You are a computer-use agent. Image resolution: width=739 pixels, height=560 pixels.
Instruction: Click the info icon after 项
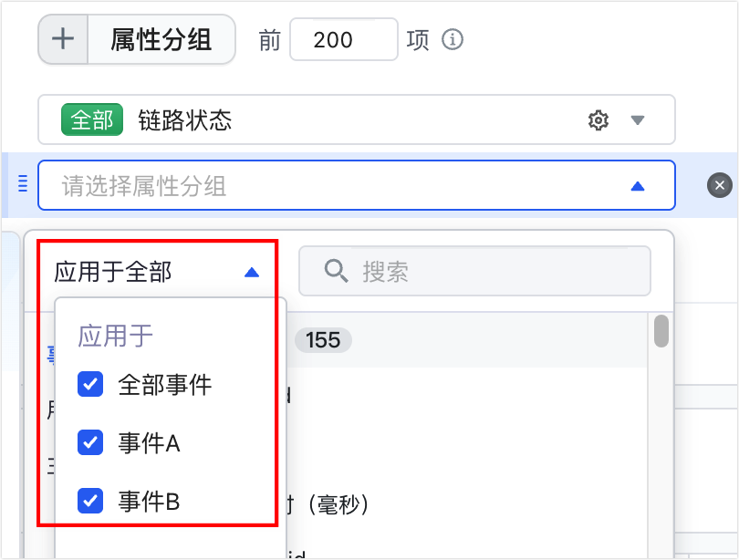tap(453, 39)
